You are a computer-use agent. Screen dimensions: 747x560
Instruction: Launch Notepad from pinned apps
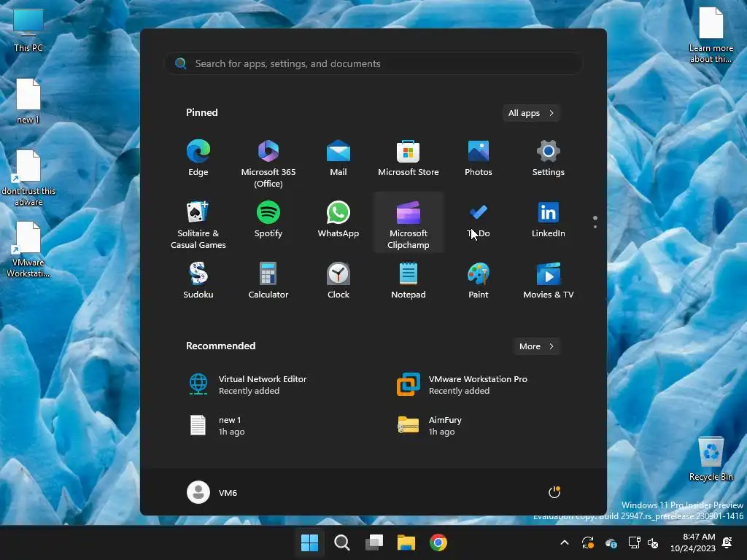409,281
